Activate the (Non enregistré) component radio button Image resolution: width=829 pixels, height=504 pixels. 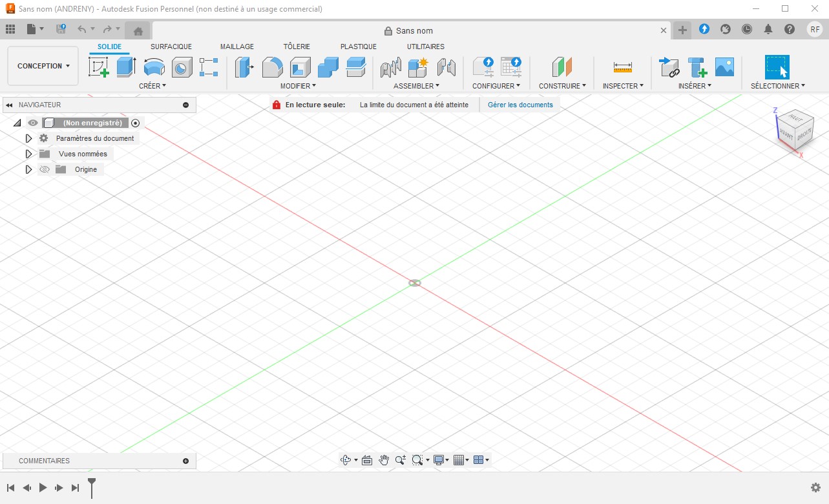[135, 123]
